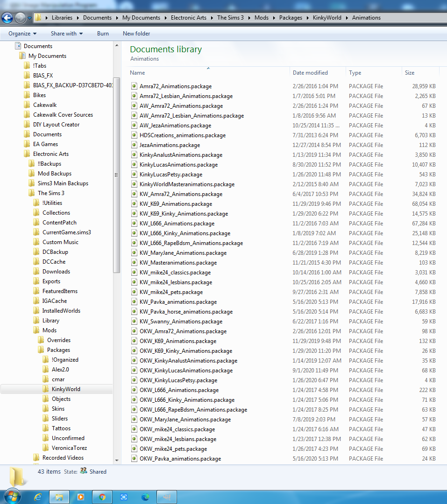The image size is (447, 504).
Task: Sort by Date modified column
Action: (x=310, y=73)
